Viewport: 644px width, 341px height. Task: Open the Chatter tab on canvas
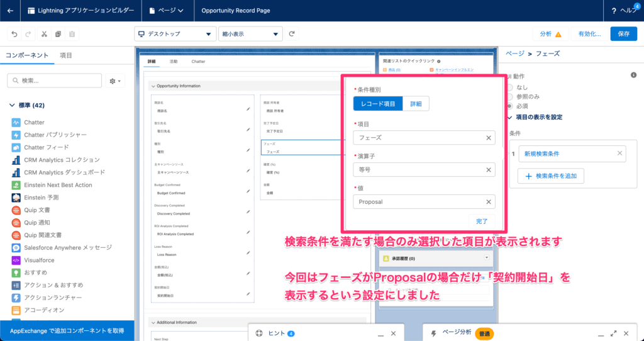198,62
